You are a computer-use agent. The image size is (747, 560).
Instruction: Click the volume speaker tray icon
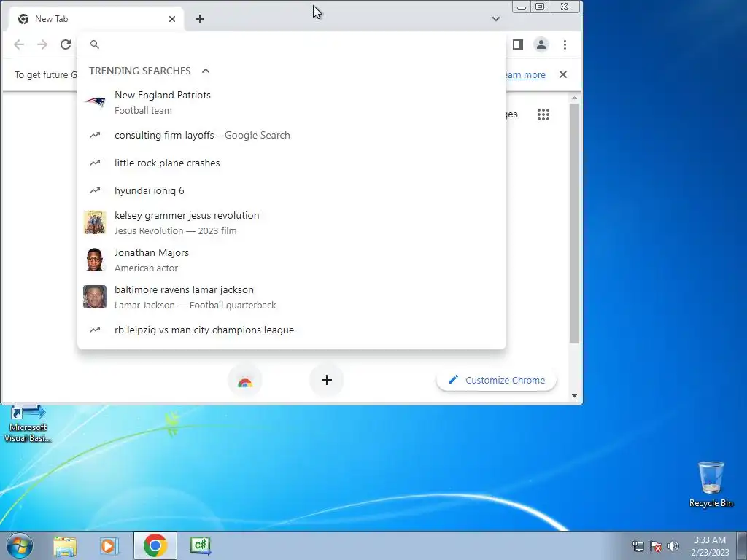(673, 546)
